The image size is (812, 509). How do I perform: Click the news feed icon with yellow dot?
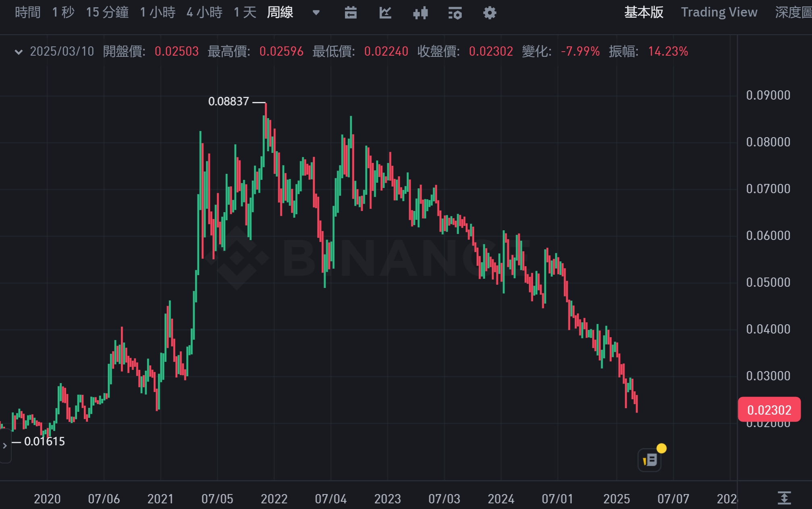[x=650, y=459]
